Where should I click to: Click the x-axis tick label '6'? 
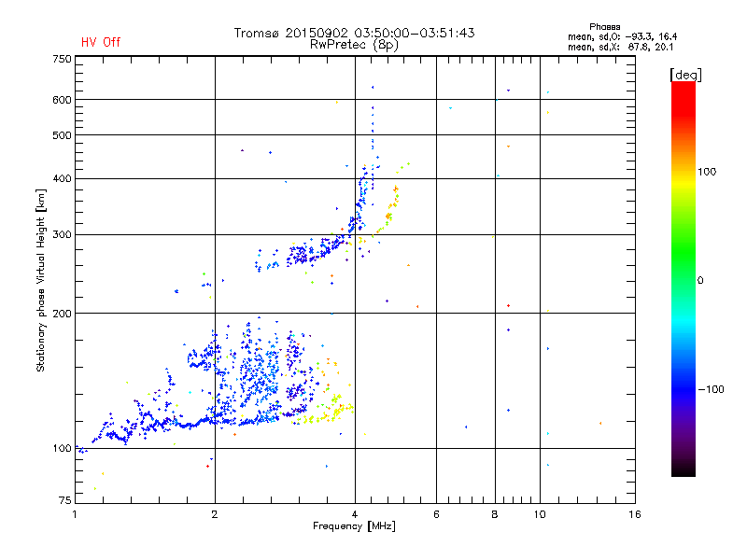click(x=436, y=514)
